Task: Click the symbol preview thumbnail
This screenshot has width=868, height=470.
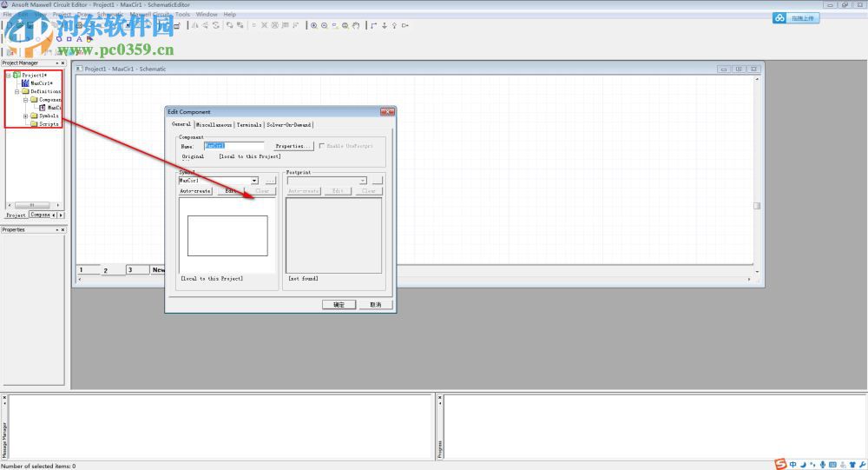Action: (x=227, y=236)
